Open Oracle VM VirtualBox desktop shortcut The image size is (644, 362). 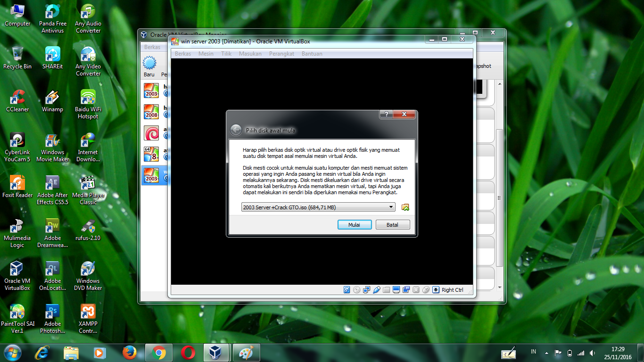click(x=17, y=276)
